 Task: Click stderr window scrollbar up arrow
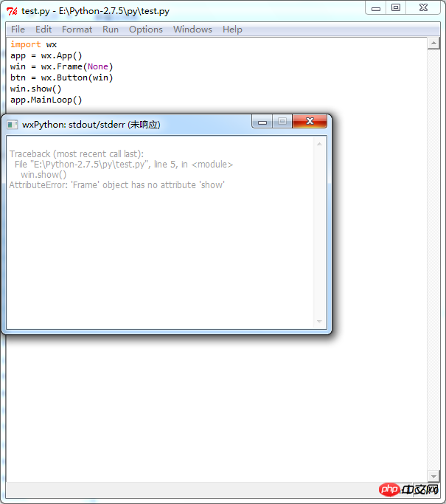pos(319,144)
